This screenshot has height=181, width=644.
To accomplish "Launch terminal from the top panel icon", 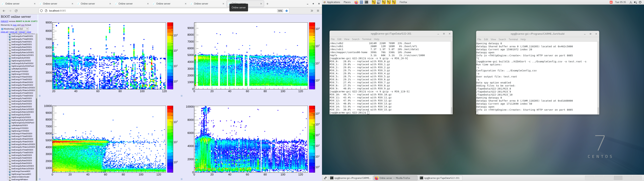I will (366, 2).
